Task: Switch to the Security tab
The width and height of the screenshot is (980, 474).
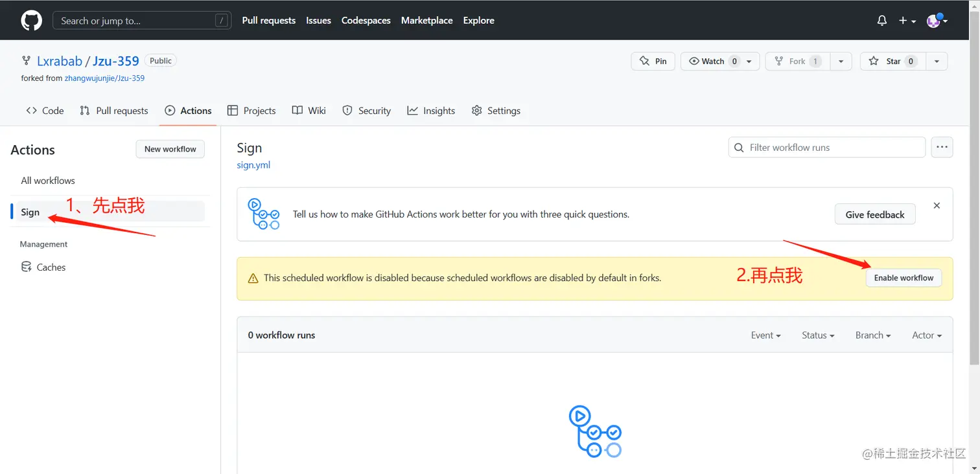Action: pyautogui.click(x=367, y=111)
